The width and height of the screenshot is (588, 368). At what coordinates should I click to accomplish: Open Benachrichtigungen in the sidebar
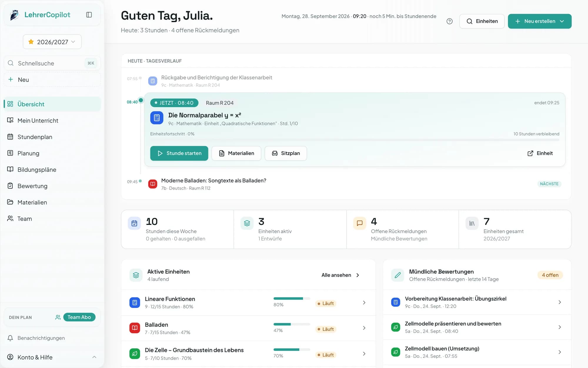click(52, 338)
